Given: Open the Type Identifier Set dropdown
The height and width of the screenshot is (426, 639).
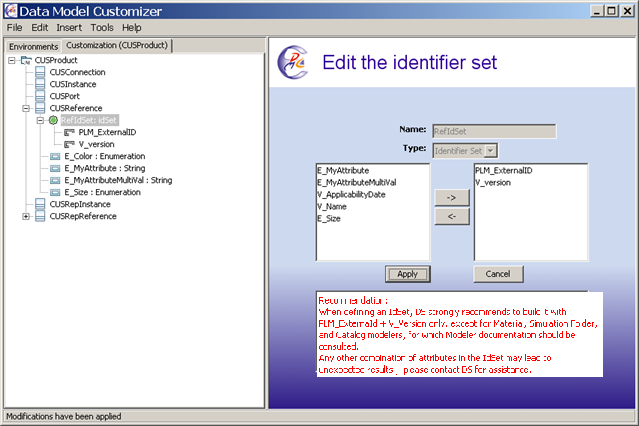Looking at the screenshot, I should 491,151.
